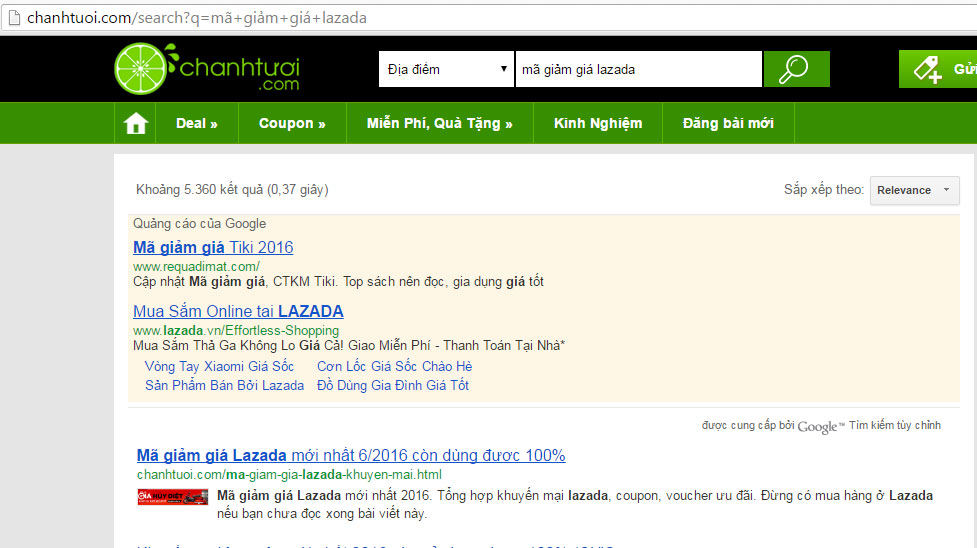The image size is (977, 548).
Task: Click www.lazada.vn/Effortless-Shopping URL
Action: click(x=236, y=330)
